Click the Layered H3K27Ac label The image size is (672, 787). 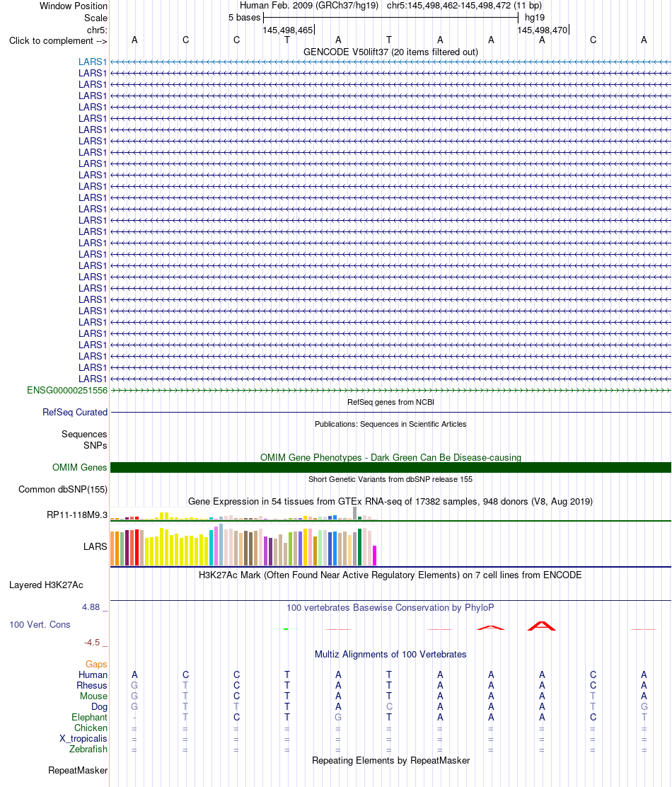[x=46, y=585]
